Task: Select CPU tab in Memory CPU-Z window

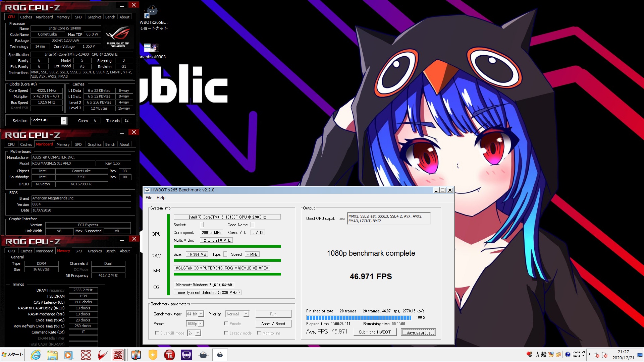Action: coord(11,251)
